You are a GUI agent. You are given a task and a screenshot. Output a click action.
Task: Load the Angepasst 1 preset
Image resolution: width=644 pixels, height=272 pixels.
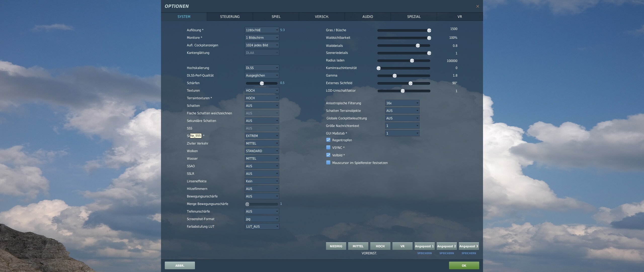(x=424, y=246)
